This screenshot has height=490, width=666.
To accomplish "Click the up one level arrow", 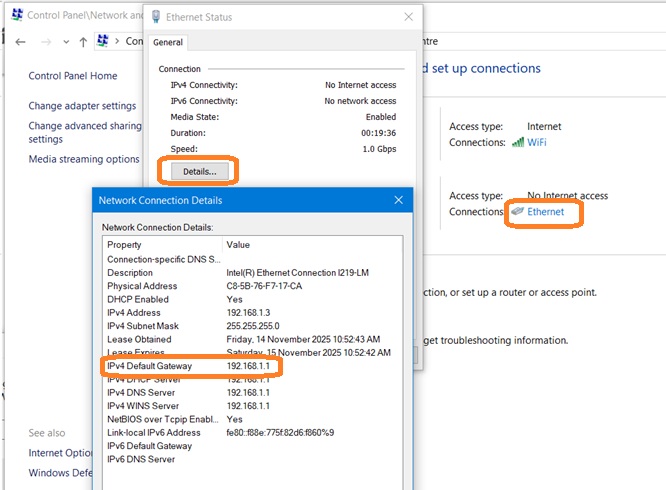I will 83,42.
